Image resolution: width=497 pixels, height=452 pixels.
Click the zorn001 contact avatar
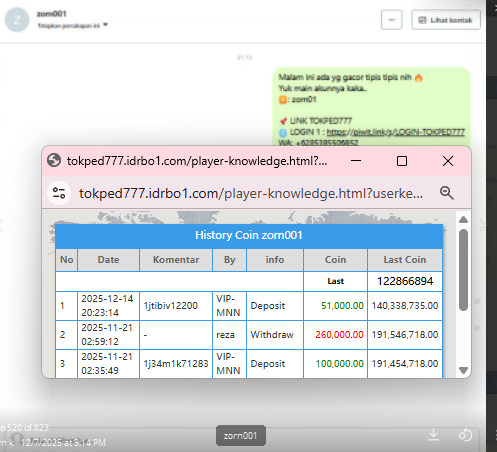17,20
